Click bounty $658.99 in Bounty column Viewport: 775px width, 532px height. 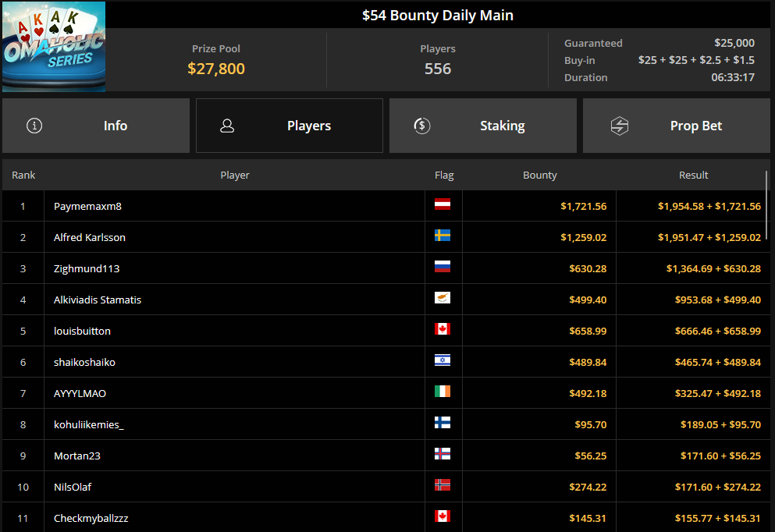(588, 331)
